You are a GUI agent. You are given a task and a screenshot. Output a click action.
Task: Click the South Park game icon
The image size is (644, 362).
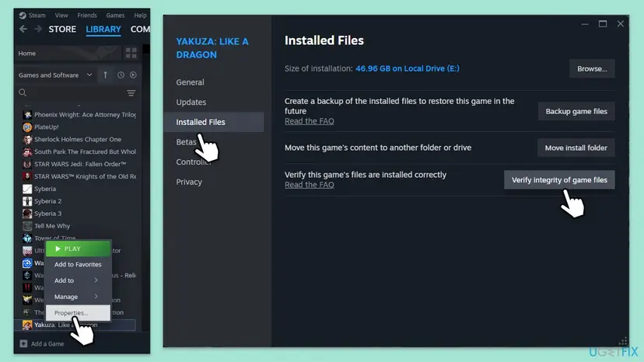pos(27,151)
